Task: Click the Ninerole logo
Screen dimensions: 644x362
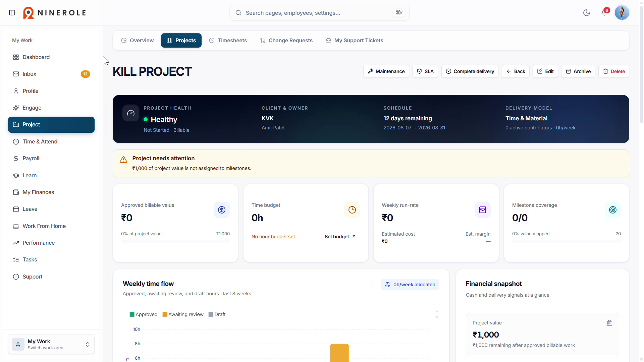Action: coord(55,13)
